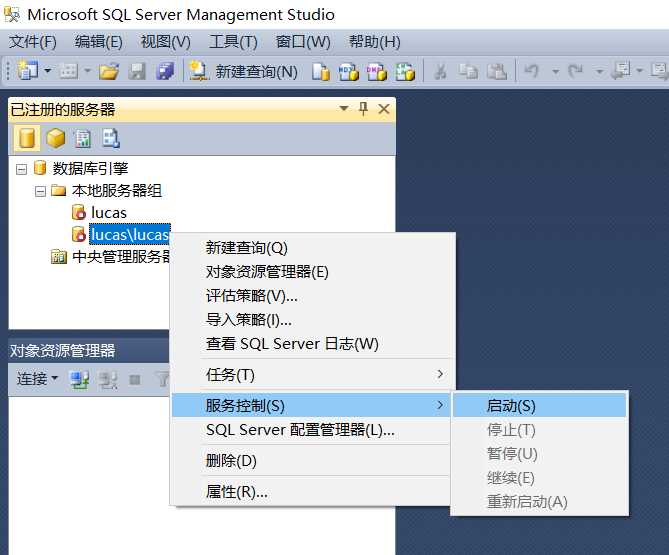This screenshot has width=669, height=555.
Task: Expand the 任务(T) submenu
Action: (313, 375)
